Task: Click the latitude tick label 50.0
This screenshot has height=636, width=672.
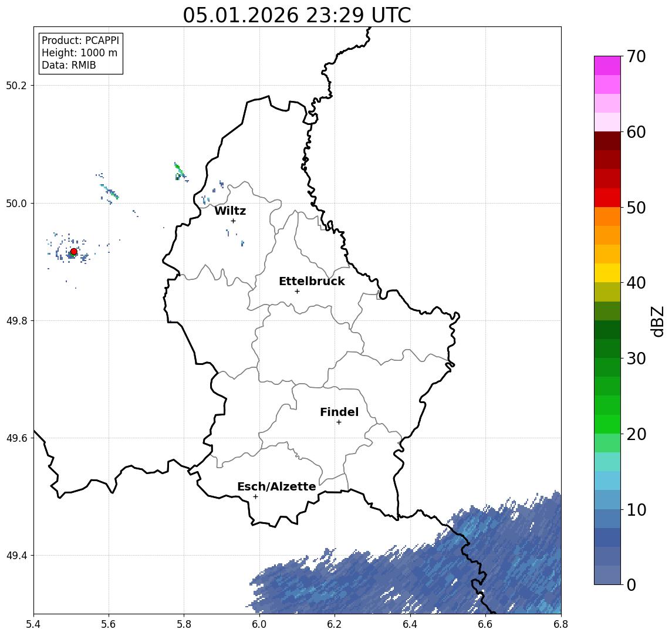Action: 16,203
